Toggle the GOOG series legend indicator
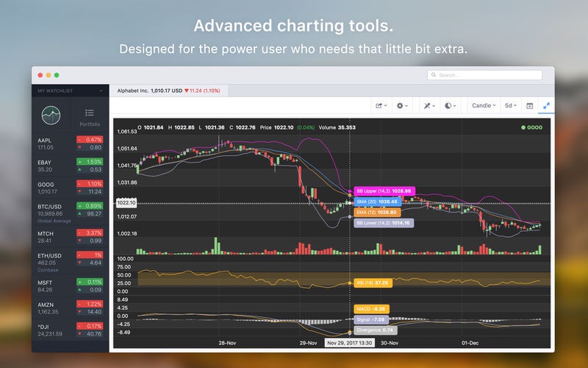 (x=531, y=127)
